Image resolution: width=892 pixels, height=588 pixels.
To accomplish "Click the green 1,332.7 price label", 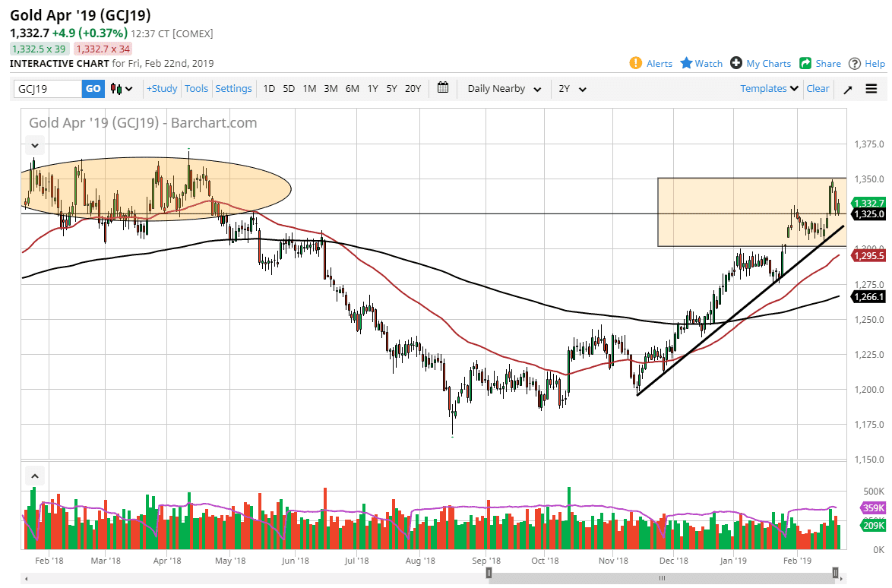I will click(868, 203).
